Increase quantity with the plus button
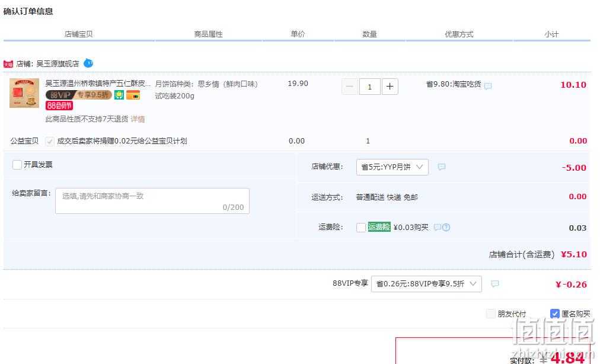This screenshot has height=364, width=600. (x=390, y=87)
